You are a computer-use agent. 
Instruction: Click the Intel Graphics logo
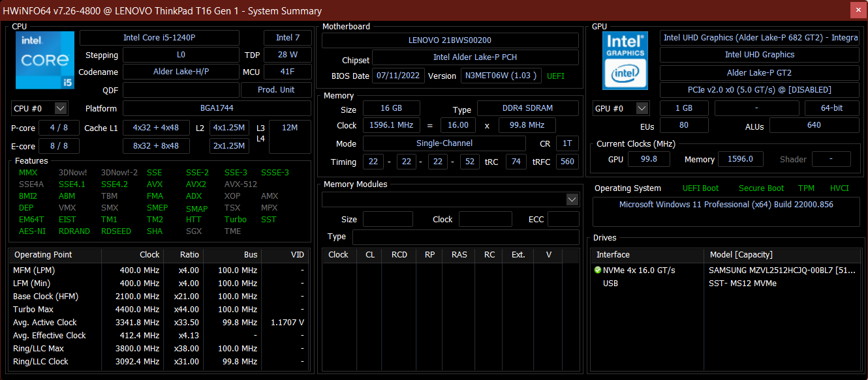pos(626,61)
